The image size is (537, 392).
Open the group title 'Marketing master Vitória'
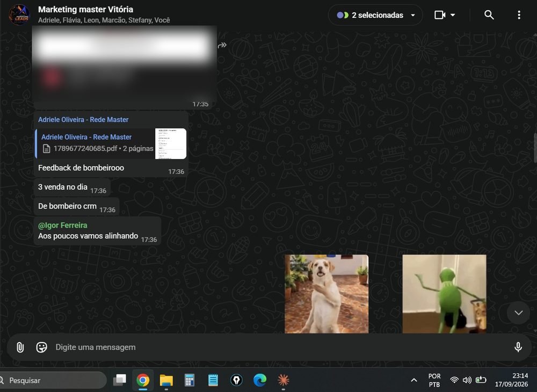tap(85, 9)
